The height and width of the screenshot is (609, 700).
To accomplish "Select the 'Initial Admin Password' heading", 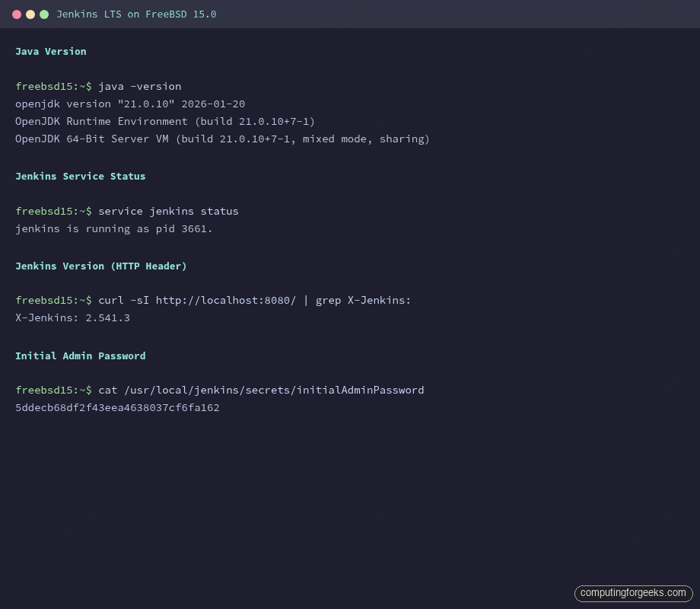I will coord(81,356).
